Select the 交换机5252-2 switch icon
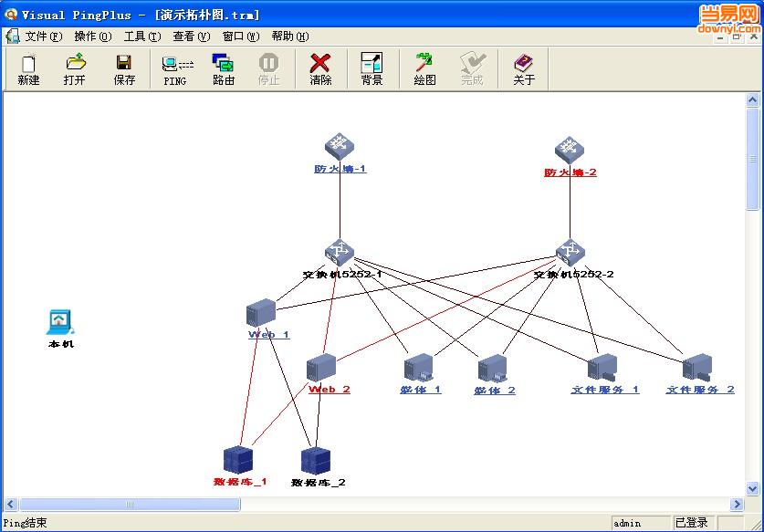764x532 pixels. tap(570, 253)
